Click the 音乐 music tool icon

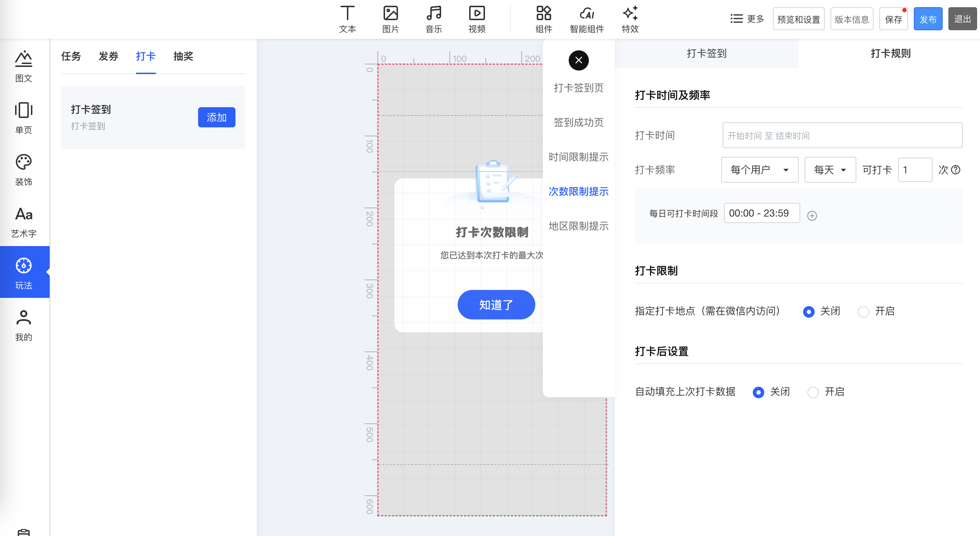click(434, 14)
